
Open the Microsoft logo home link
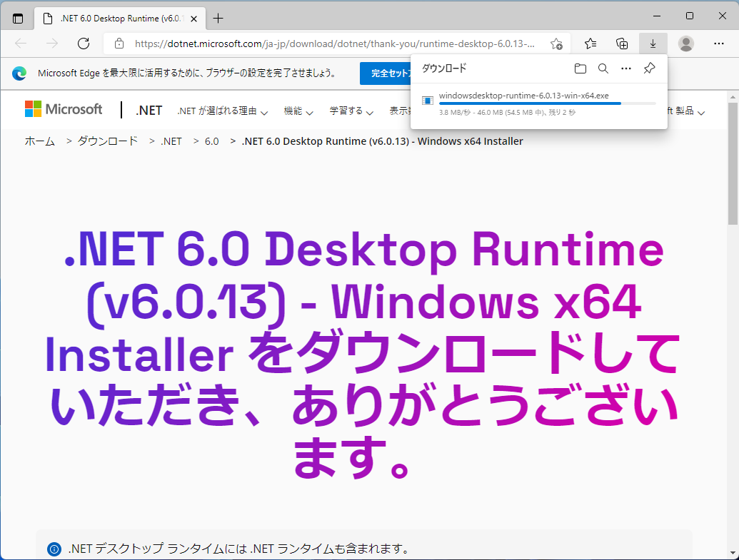[x=63, y=109]
